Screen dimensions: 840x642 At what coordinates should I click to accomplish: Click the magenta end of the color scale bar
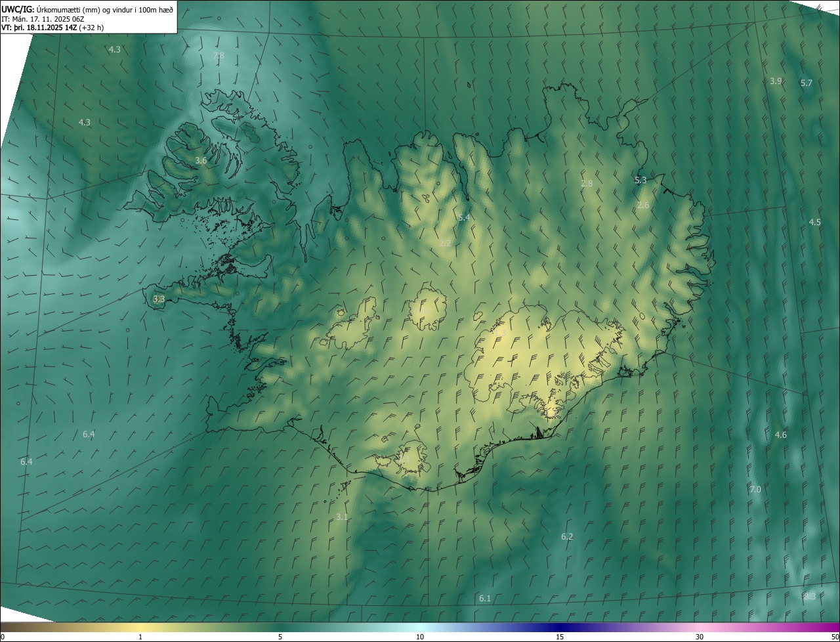[828, 627]
